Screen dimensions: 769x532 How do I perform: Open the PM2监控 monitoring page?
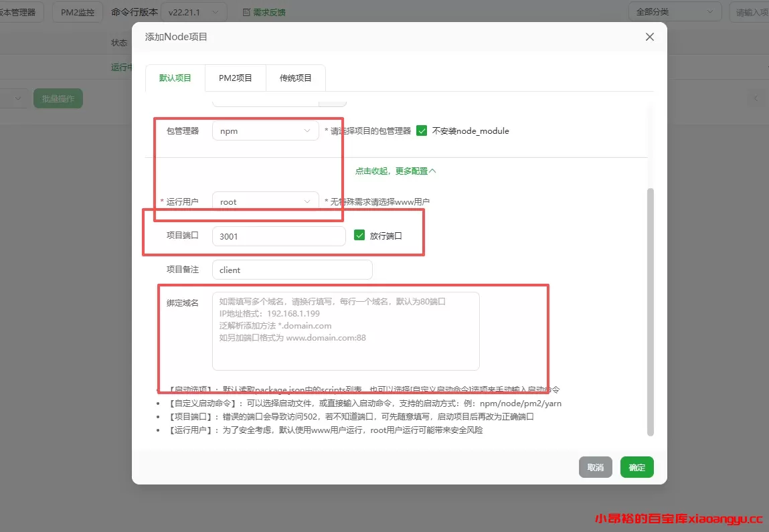pyautogui.click(x=77, y=11)
